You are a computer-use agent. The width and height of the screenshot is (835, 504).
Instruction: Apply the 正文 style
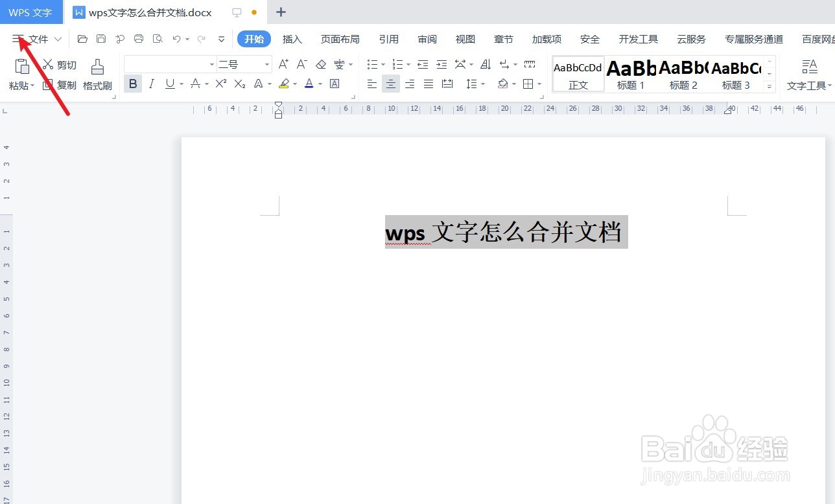(x=578, y=74)
